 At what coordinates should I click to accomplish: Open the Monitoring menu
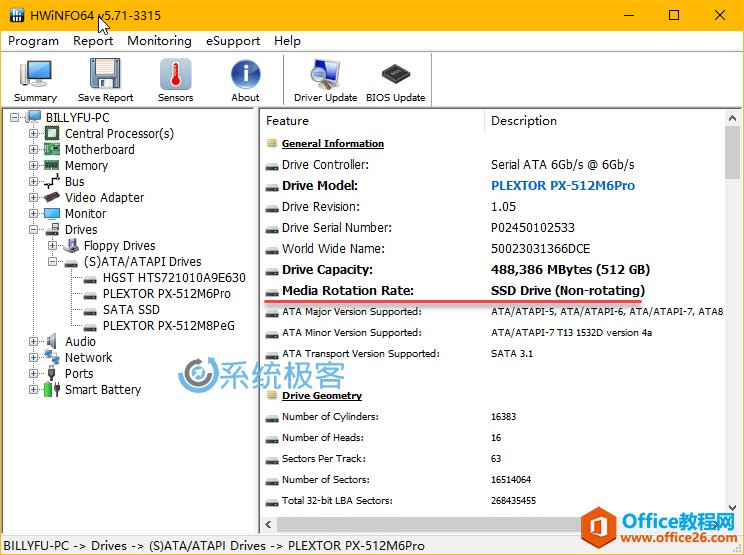pos(159,41)
